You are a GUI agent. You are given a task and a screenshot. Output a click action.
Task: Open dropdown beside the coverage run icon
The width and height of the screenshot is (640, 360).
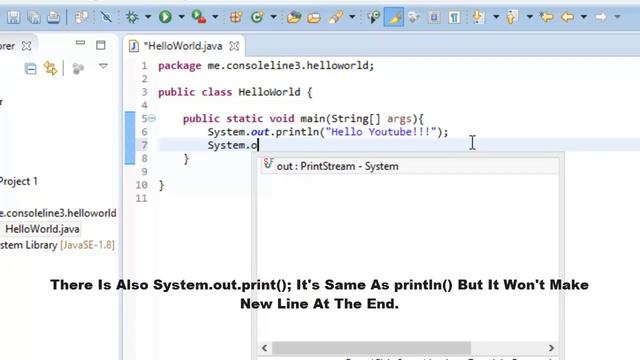tap(215, 17)
